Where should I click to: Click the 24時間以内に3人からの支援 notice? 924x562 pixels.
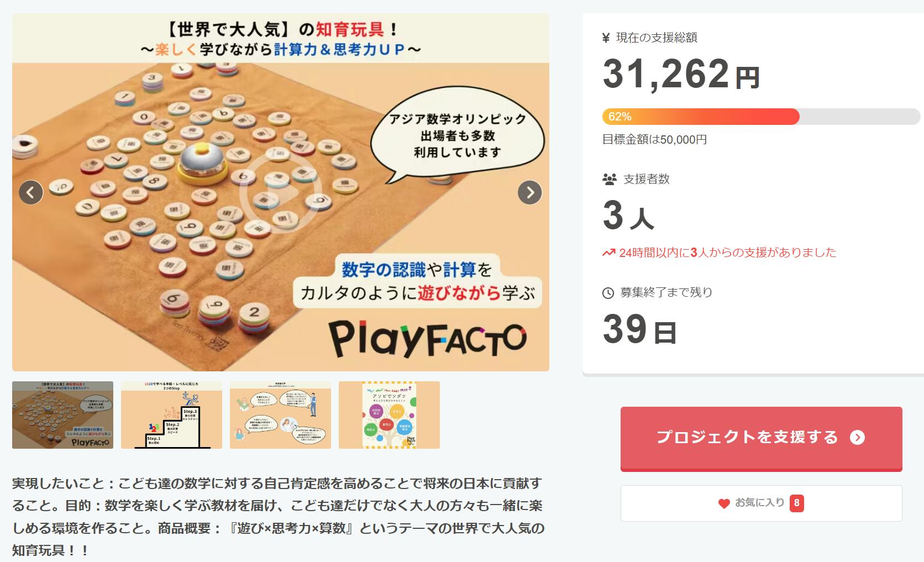[727, 253]
